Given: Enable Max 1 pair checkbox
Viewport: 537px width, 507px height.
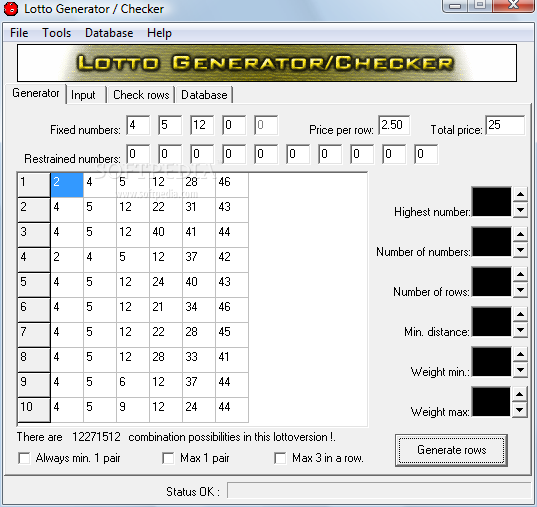Looking at the screenshot, I should point(168,458).
